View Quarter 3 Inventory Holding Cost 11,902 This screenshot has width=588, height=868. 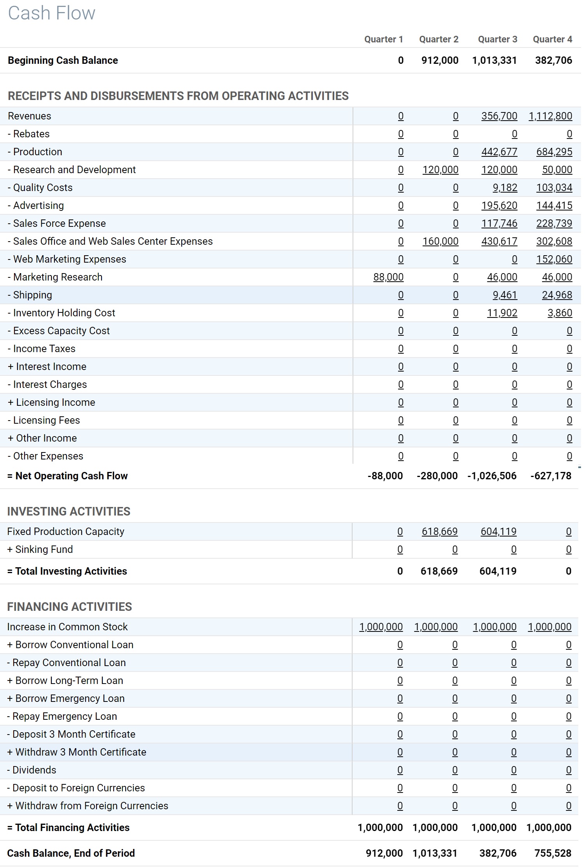coord(502,313)
